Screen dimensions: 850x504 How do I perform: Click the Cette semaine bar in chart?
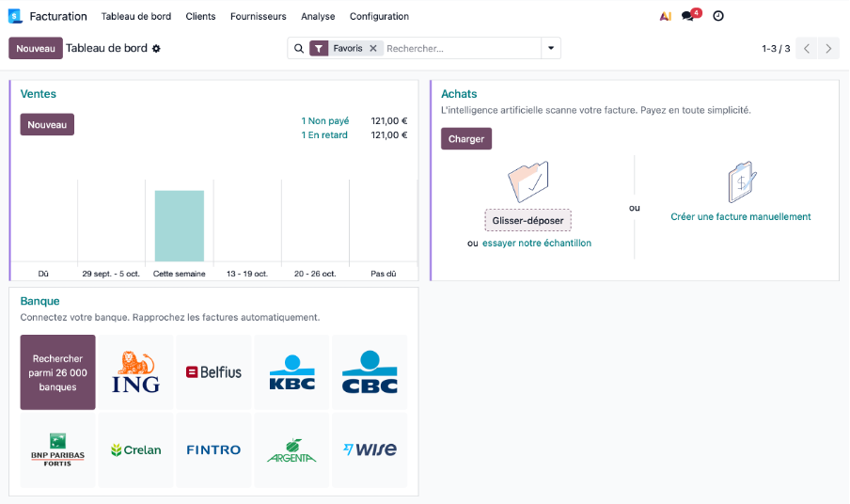coord(179,226)
